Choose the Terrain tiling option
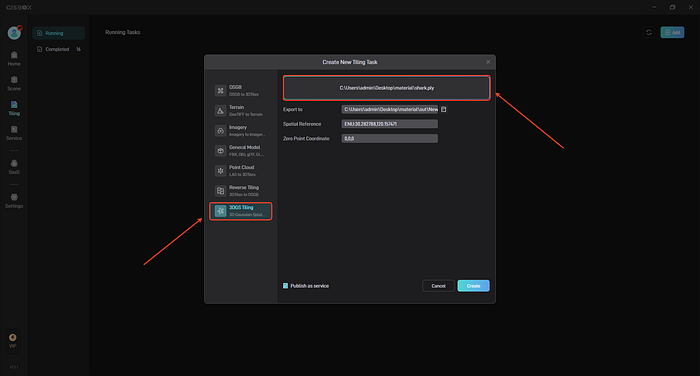The image size is (700, 376). pyautogui.click(x=241, y=111)
